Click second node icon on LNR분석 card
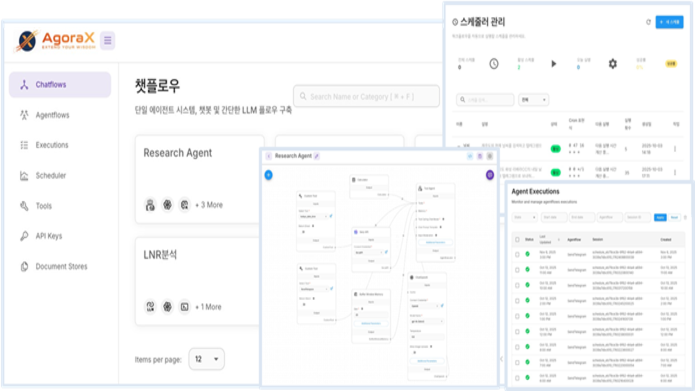Screen dimensions: 695x391 pyautogui.click(x=167, y=306)
